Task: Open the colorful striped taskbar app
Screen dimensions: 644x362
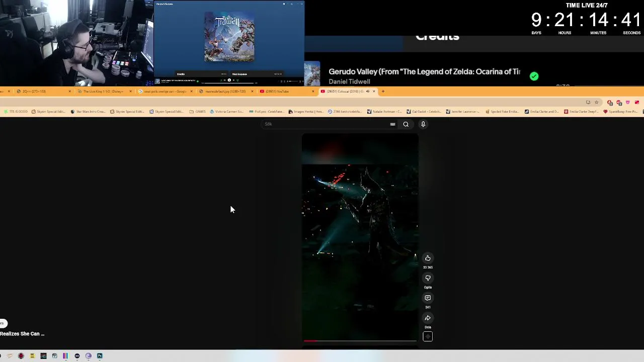Action: tap(65, 356)
